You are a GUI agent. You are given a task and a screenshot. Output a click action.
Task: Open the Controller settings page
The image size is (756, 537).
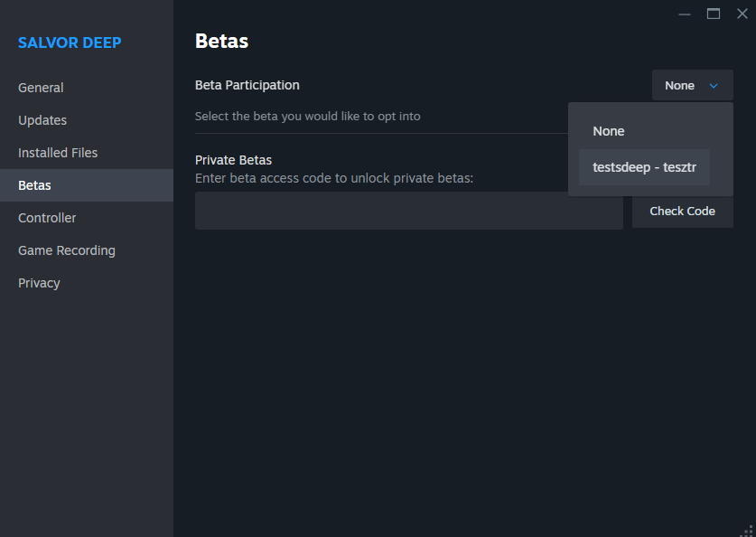coord(47,218)
